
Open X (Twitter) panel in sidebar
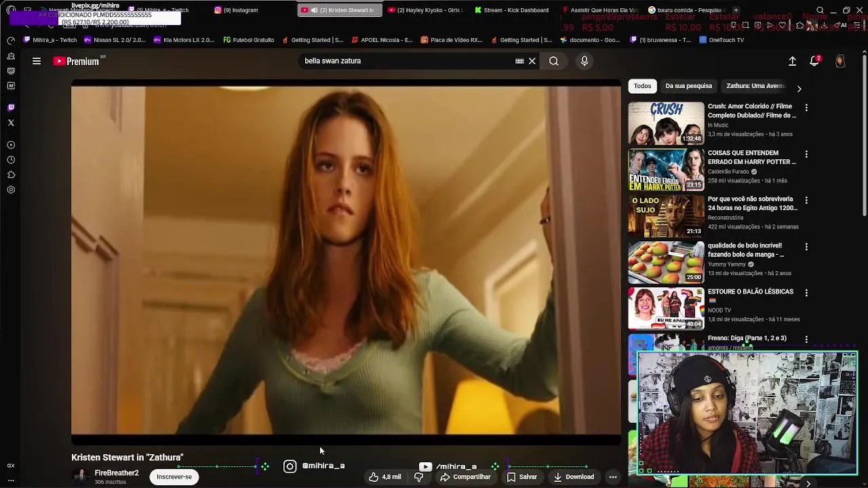coord(11,123)
